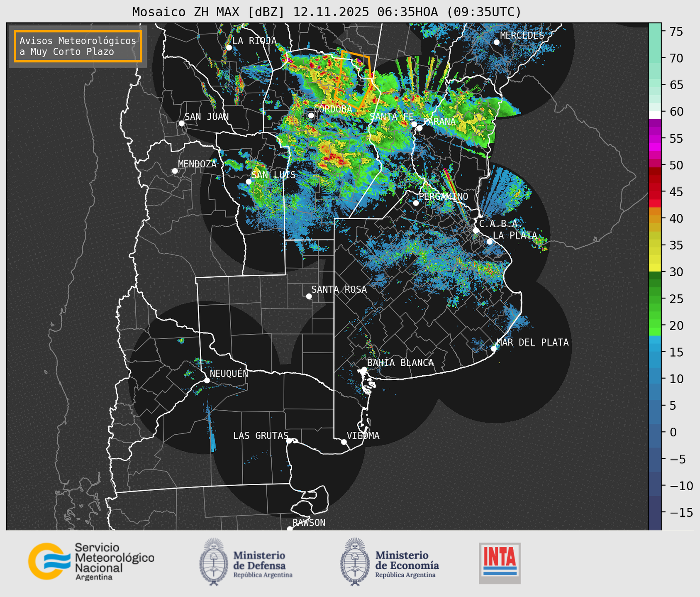Click the MAR DEL PLATA label text
This screenshot has width=700, height=597.
(532, 342)
